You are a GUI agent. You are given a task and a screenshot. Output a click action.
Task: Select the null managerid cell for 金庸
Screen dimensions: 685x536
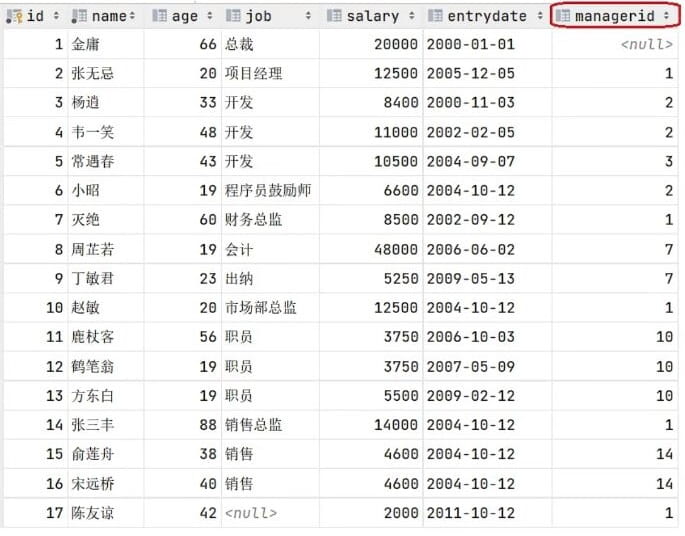[647, 44]
